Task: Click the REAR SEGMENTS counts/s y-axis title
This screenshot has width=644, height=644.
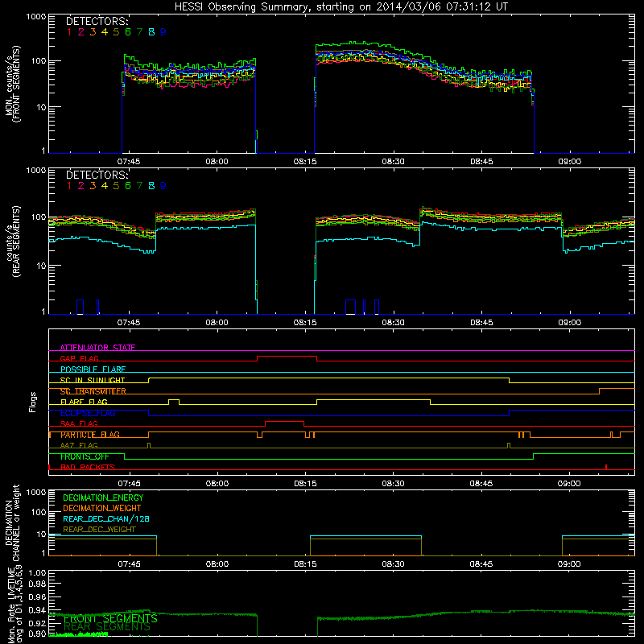Action: click(x=13, y=242)
